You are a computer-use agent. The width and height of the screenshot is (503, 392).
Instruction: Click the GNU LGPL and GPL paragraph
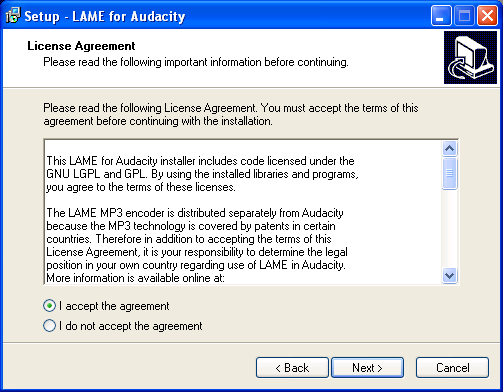click(202, 174)
